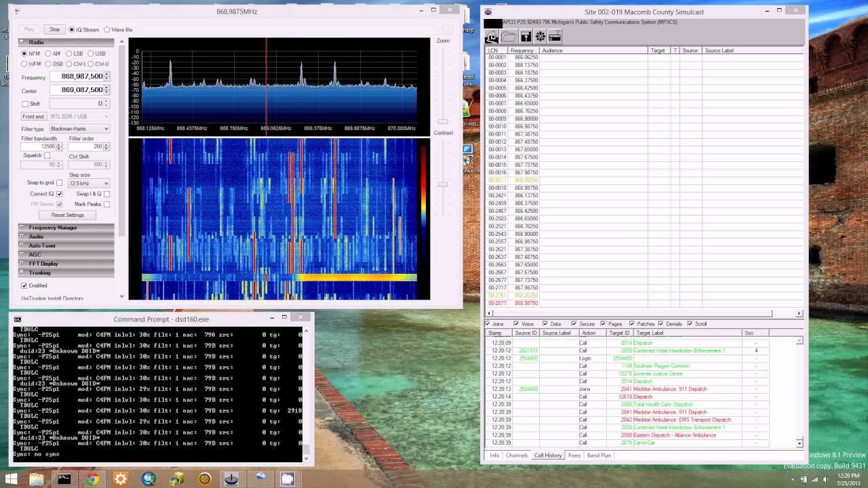Viewport: 868px width, 488px height.
Task: Click the Unitrunker window title bar icon
Action: [488, 12]
